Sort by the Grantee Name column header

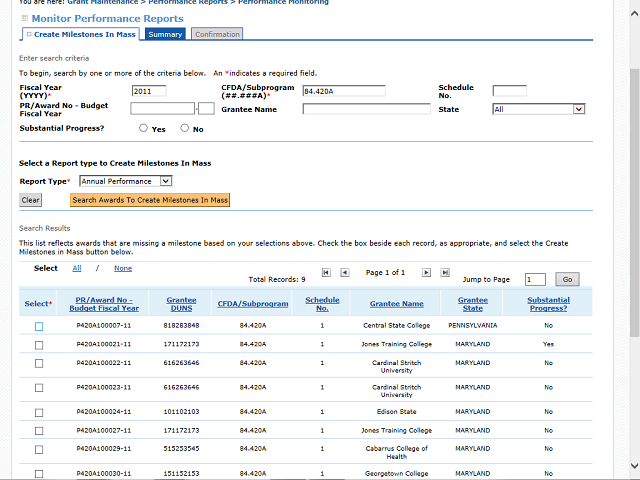(x=396, y=304)
